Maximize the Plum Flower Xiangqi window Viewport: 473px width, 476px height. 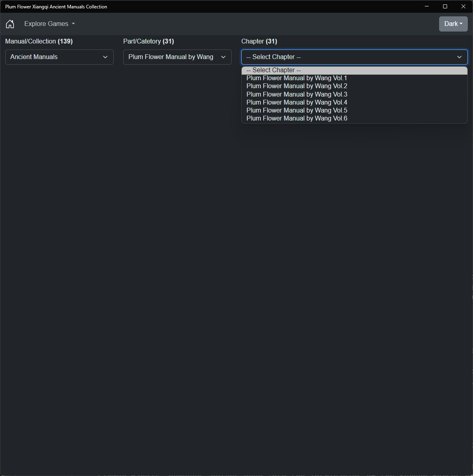[x=445, y=6]
